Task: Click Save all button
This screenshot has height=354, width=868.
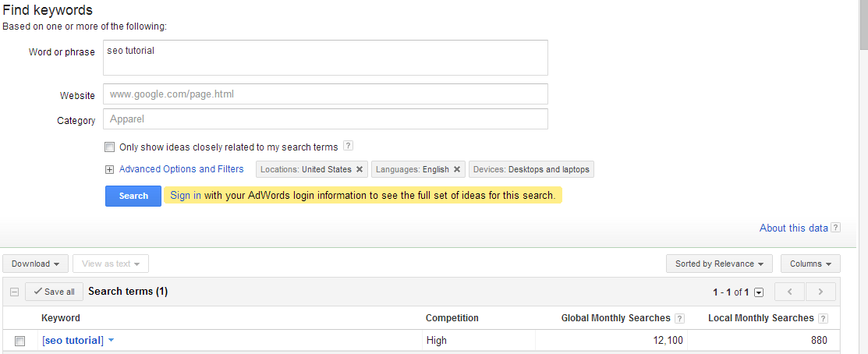Action: pos(54,292)
